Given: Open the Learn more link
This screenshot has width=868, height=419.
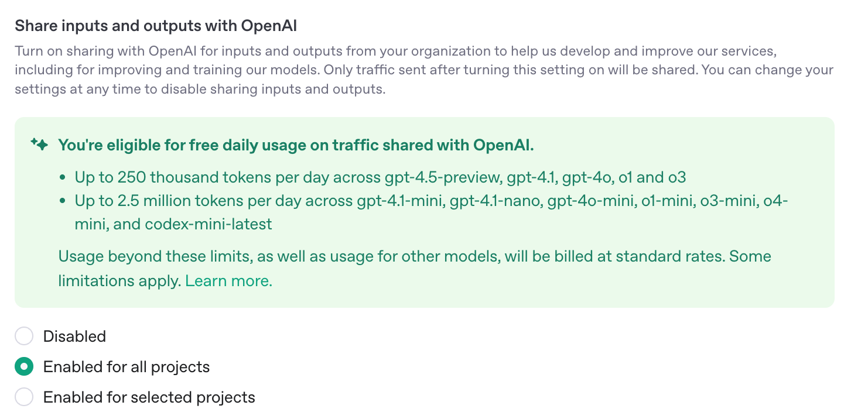Looking at the screenshot, I should point(229,281).
